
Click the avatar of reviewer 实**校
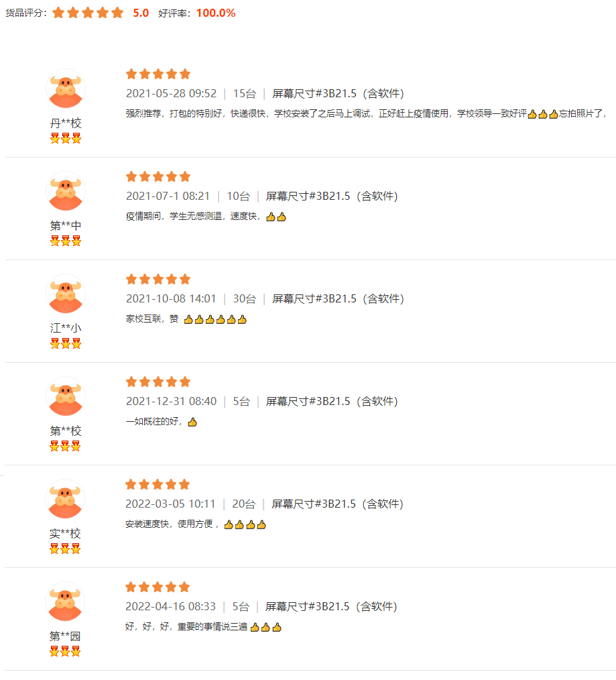click(x=66, y=500)
